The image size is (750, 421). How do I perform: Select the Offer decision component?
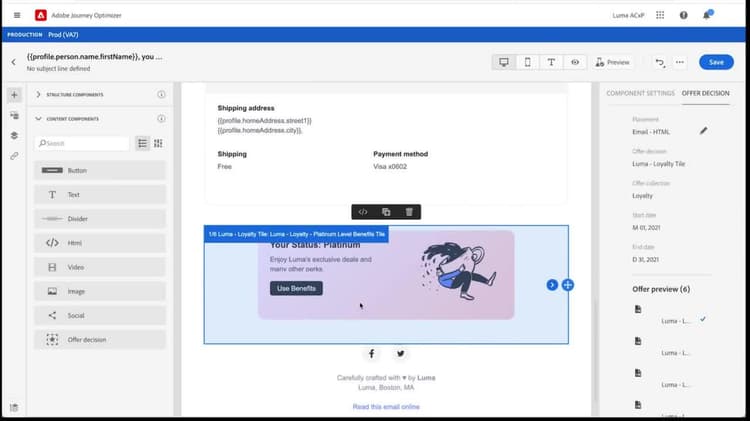(x=100, y=340)
